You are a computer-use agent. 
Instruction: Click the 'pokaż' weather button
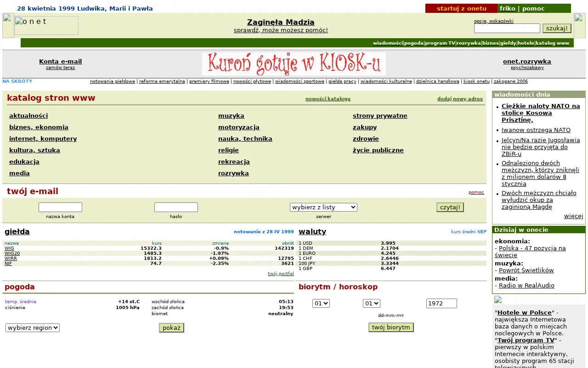pos(171,328)
